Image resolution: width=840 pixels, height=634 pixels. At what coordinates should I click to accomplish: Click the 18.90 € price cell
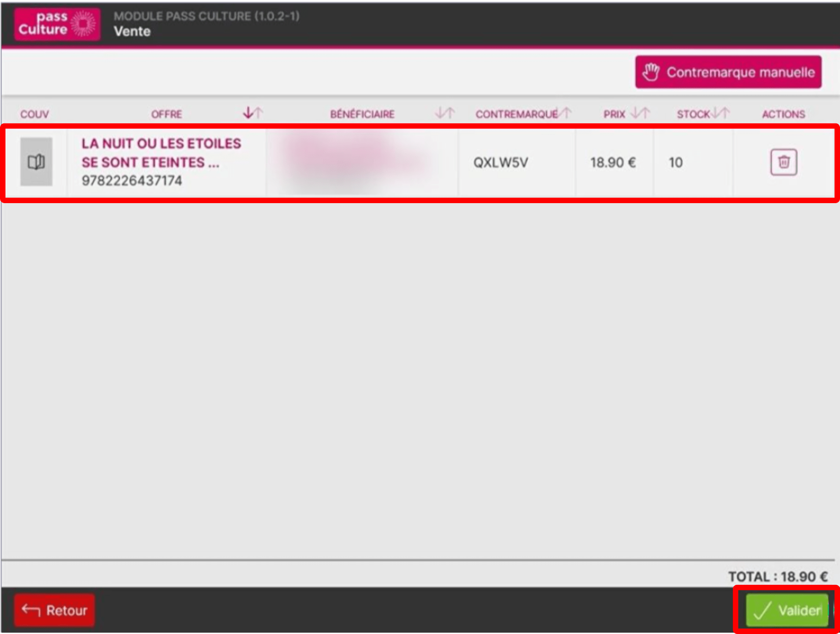[x=613, y=163]
